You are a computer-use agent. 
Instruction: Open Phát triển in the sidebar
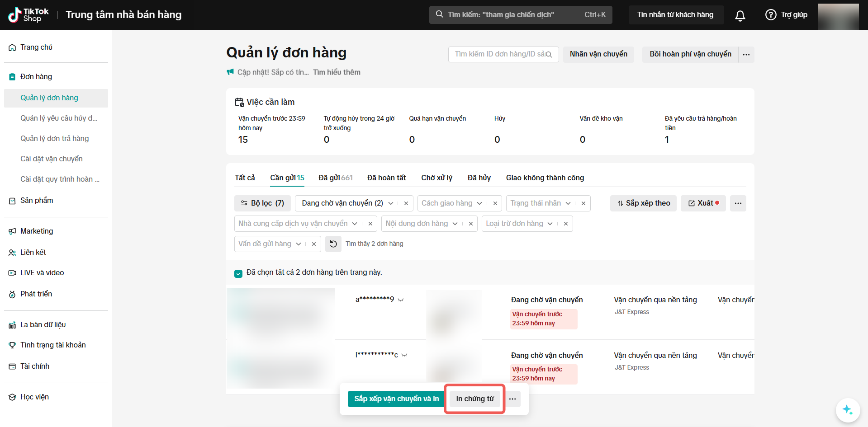(x=36, y=294)
